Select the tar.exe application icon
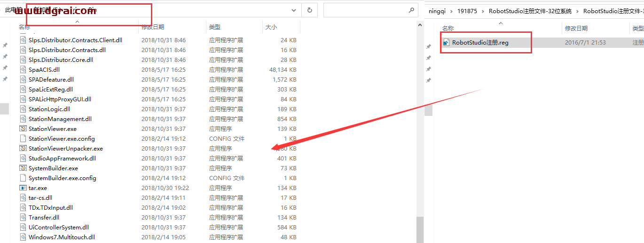This screenshot has width=644, height=243. [23, 188]
